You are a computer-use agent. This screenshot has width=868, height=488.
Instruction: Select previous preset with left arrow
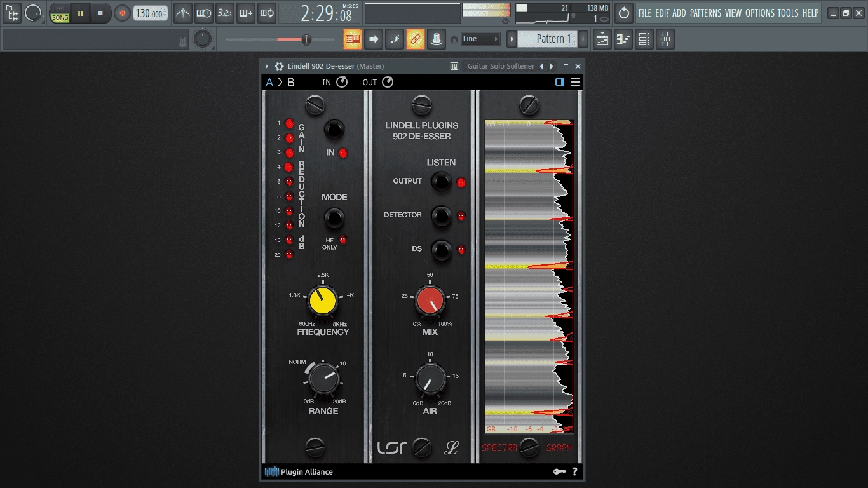point(541,66)
